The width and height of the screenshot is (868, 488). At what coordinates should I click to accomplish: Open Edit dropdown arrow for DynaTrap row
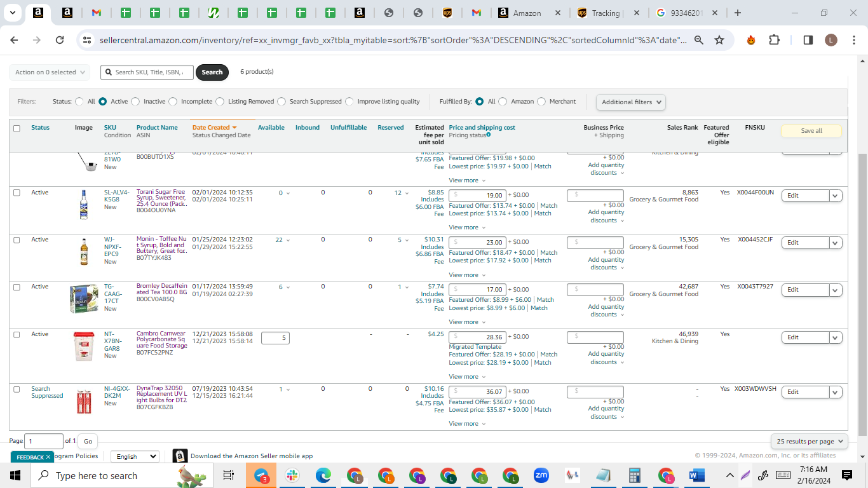836,392
